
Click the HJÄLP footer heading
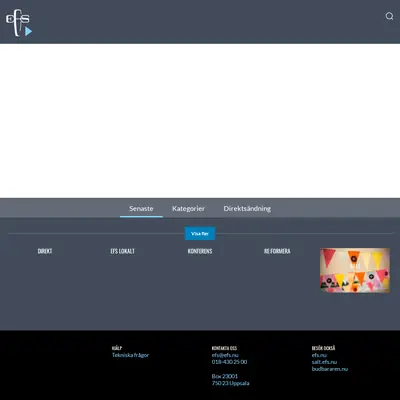[117, 348]
